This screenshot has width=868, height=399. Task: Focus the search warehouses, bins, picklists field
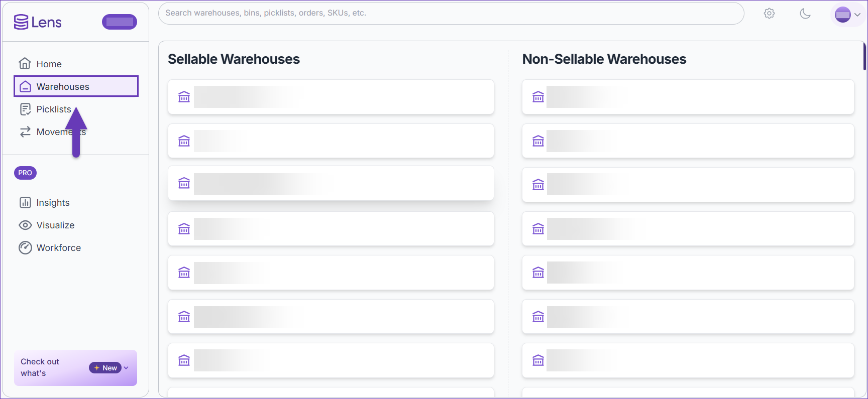click(x=451, y=13)
